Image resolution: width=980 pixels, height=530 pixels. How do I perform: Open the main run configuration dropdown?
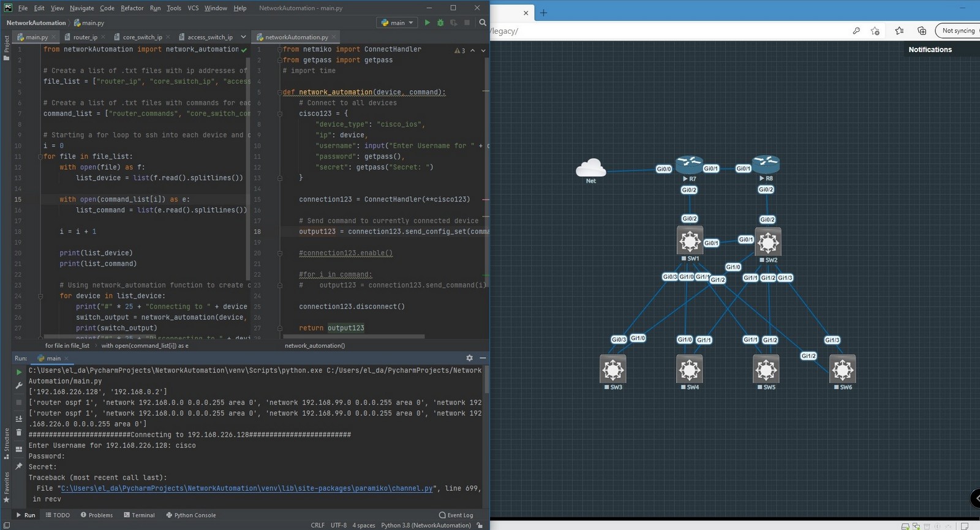coord(398,23)
